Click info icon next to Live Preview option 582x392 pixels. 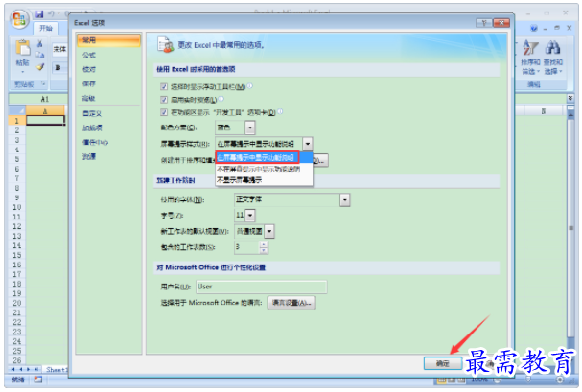tap(221, 99)
